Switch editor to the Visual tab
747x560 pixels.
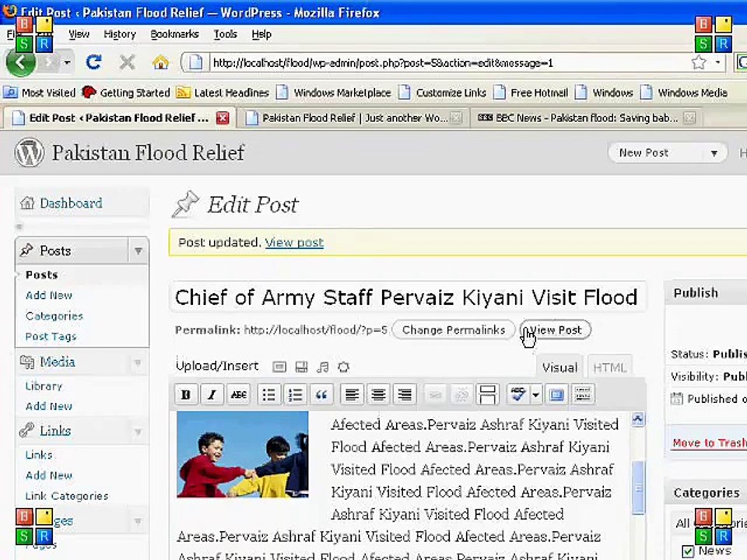pyautogui.click(x=559, y=368)
